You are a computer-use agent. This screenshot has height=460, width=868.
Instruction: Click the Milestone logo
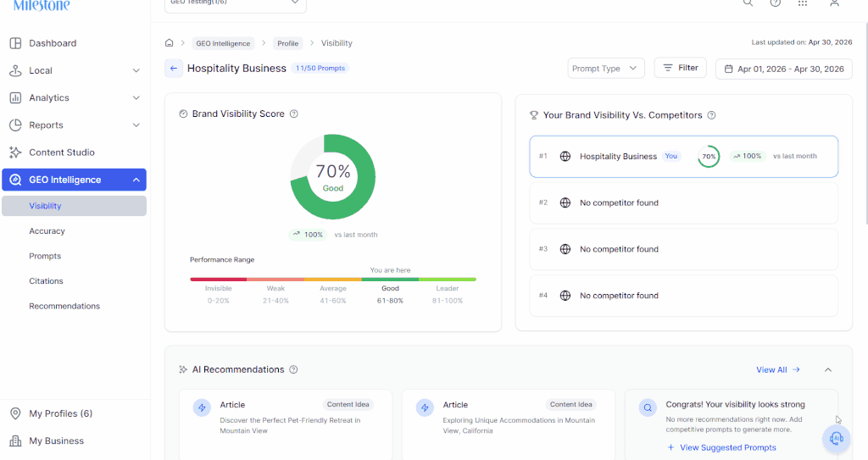(x=42, y=6)
